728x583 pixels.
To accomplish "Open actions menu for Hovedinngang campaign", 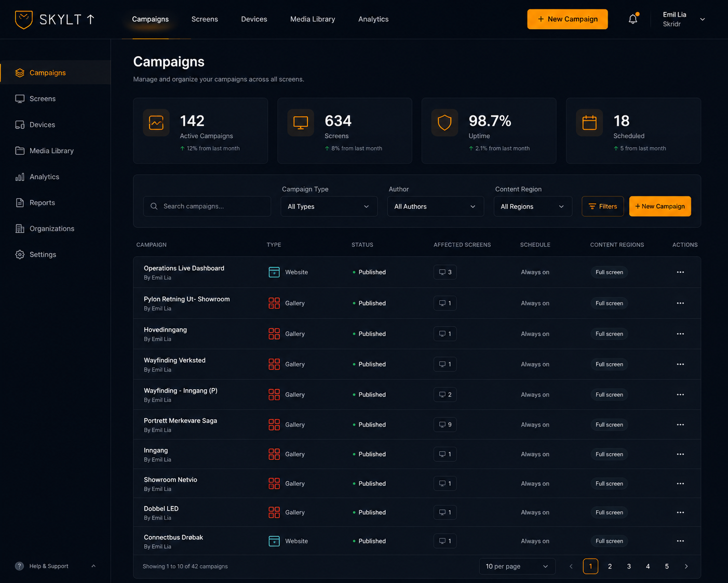I will coord(680,334).
